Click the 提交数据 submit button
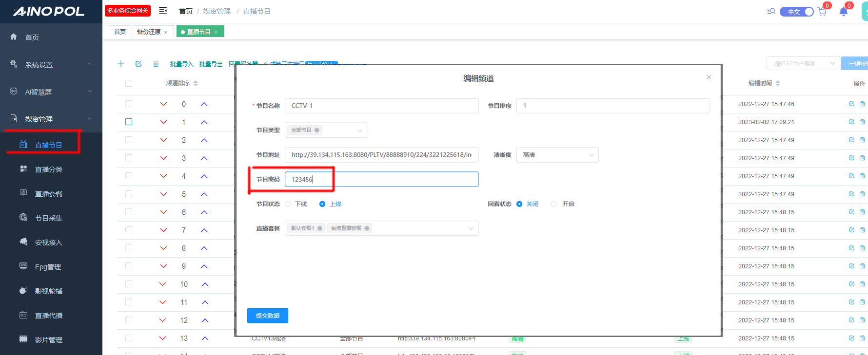The height and width of the screenshot is (355, 868). tap(267, 316)
